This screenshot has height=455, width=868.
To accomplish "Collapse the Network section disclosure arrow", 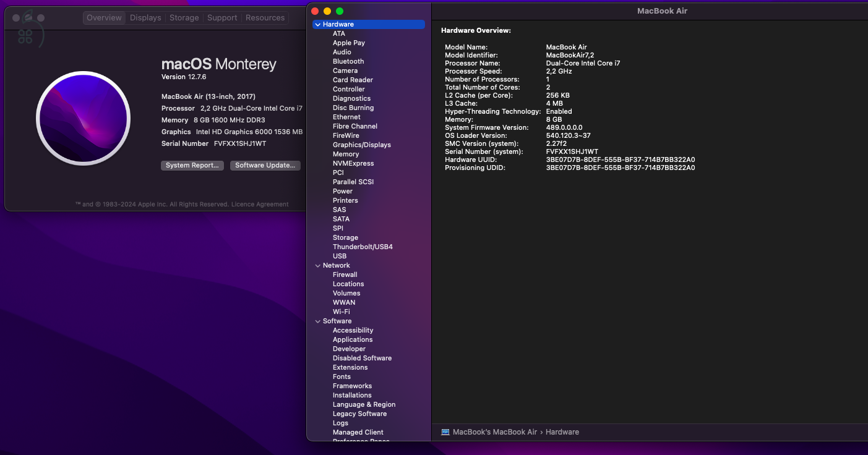I will [317, 266].
